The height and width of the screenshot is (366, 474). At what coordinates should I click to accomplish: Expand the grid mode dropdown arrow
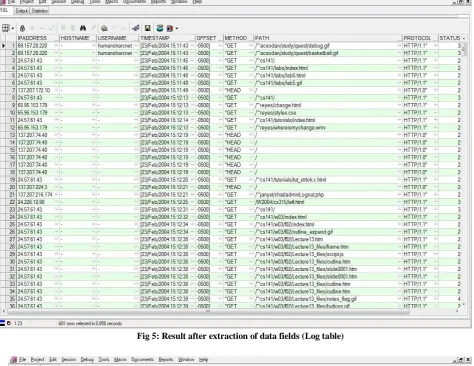pos(13,29)
